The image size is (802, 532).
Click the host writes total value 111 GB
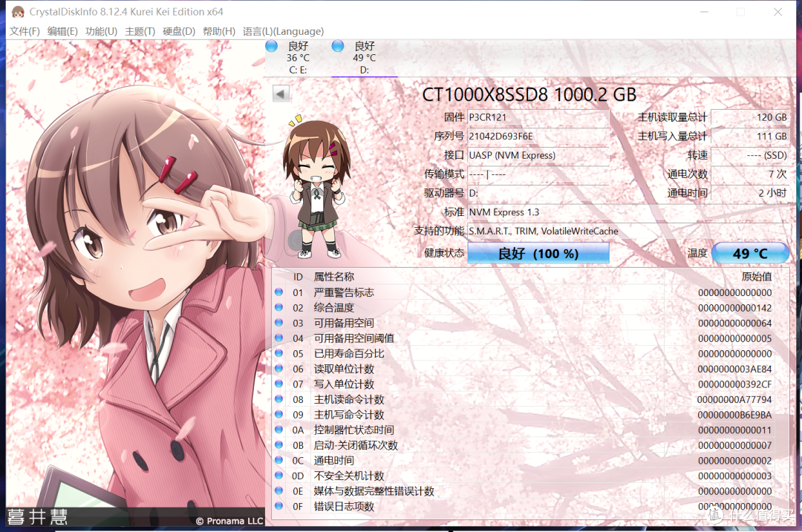pos(750,136)
